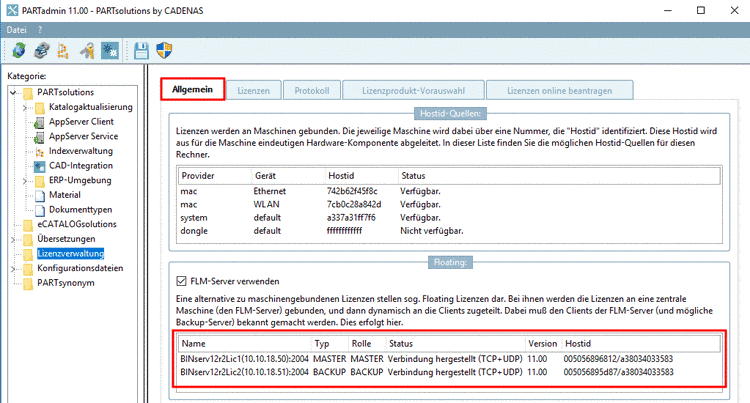Viewport: 750px width, 403px height.
Task: Select AppServer Client tree item
Action: (x=81, y=122)
